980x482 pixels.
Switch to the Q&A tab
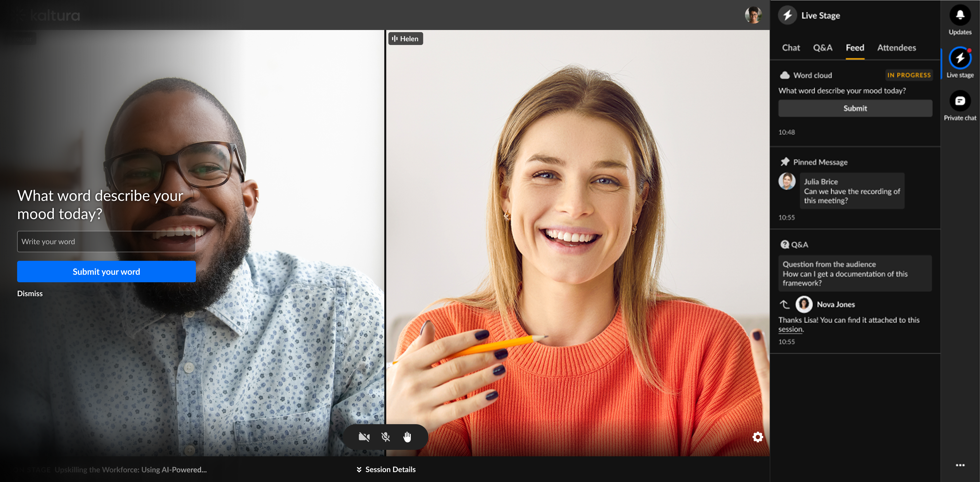coord(822,48)
